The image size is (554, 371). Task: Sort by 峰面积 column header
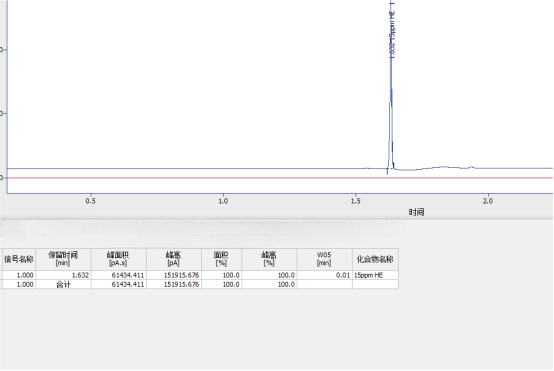(119, 259)
